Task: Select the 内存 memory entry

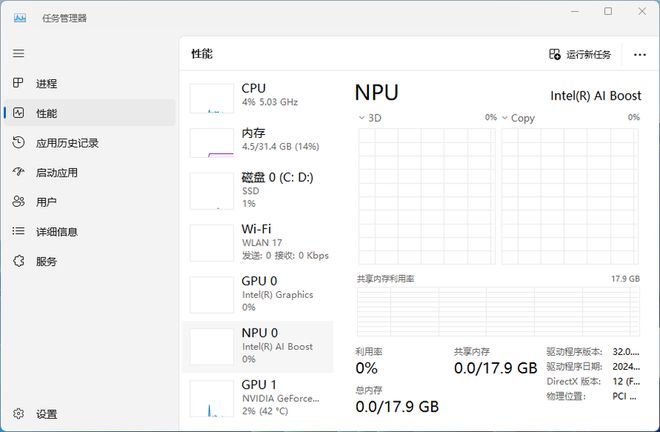Action: click(258, 139)
